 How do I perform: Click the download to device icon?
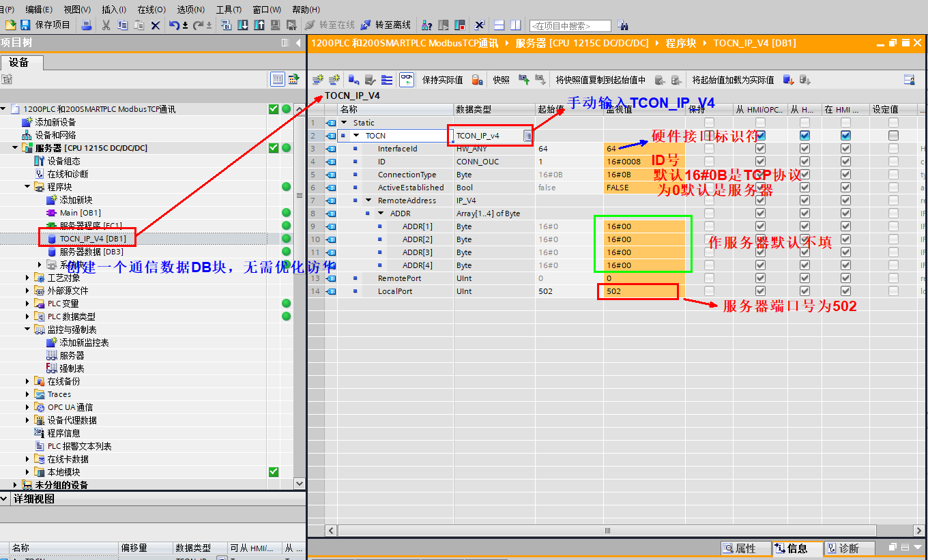point(243,25)
